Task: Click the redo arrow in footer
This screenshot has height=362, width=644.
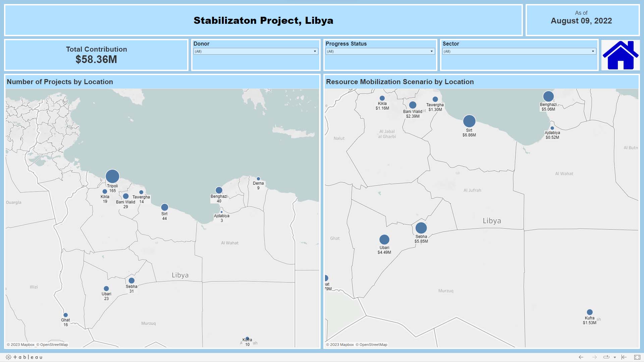Action: 594,357
